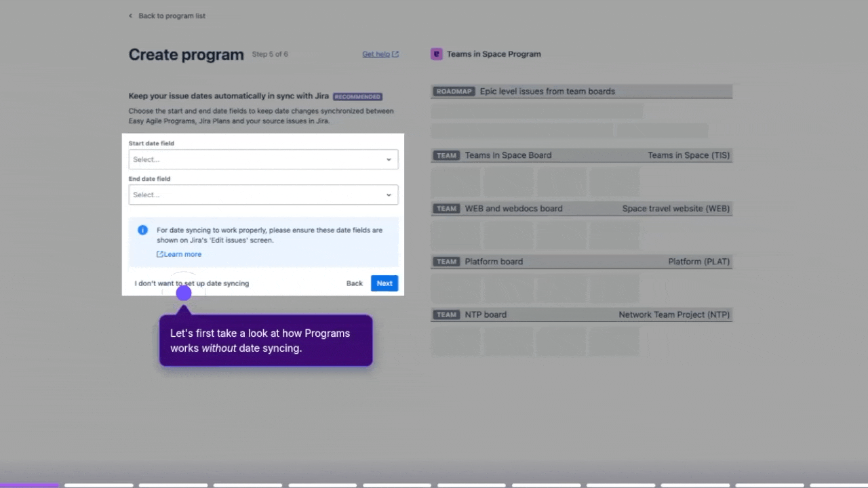Viewport: 868px width, 488px height.
Task: Click Teams in Space (TIS) project name
Action: (x=688, y=155)
